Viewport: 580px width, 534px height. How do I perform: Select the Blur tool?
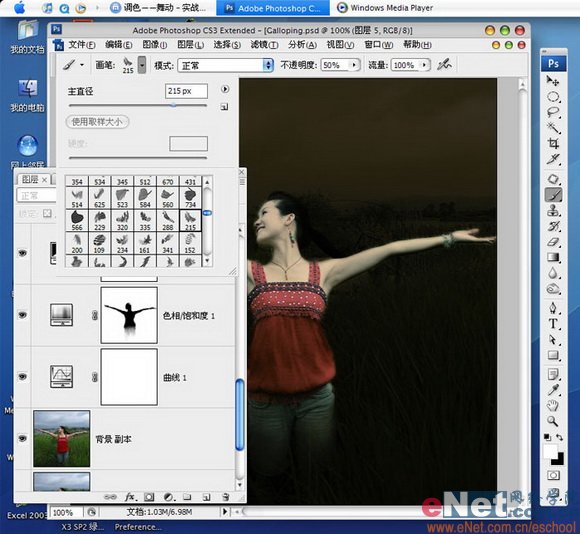(553, 273)
